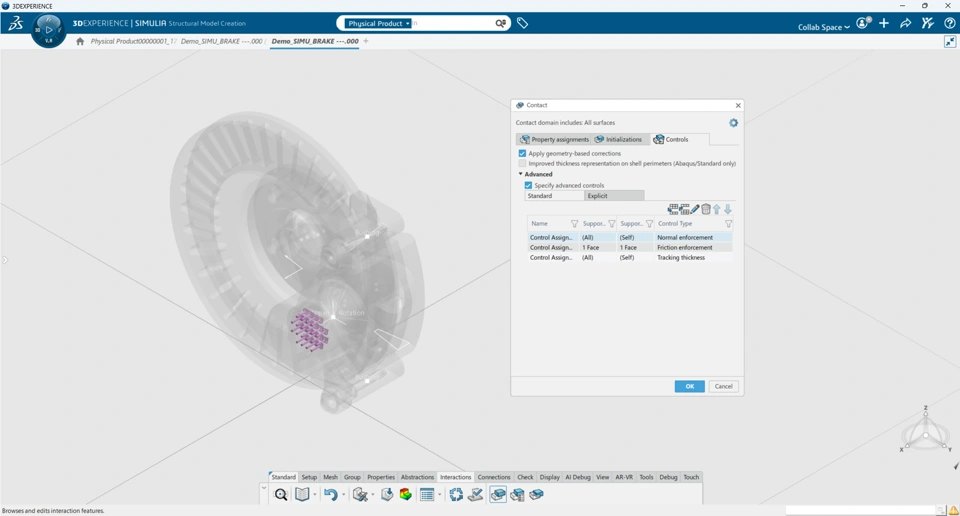This screenshot has width=960, height=516.
Task: Open the user profile icon
Action: pos(863,23)
